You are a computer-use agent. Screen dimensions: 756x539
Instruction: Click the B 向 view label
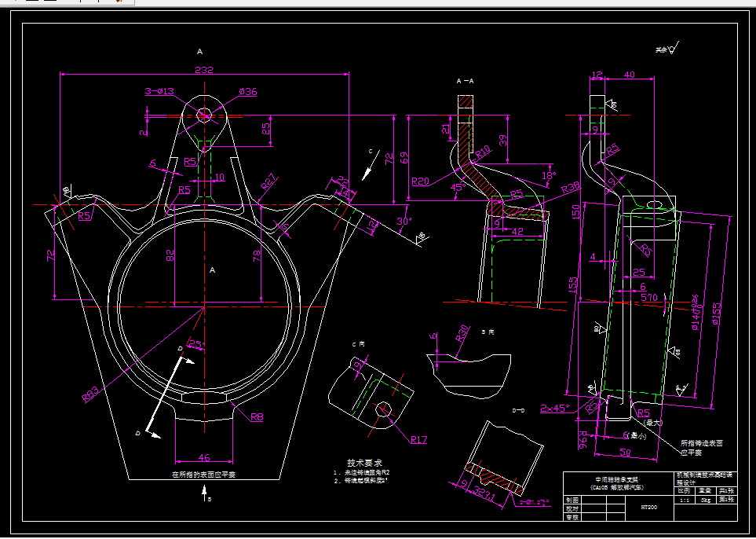488,332
